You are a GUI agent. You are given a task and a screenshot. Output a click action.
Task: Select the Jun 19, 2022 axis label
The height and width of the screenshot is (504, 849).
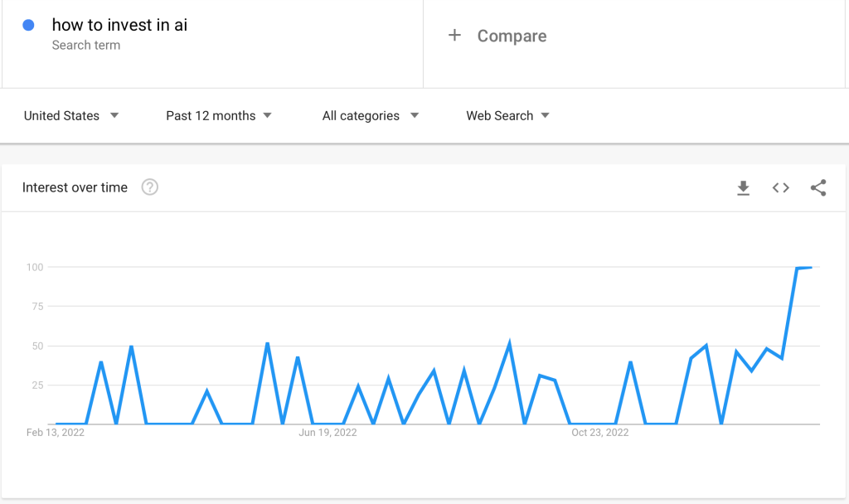pyautogui.click(x=327, y=433)
